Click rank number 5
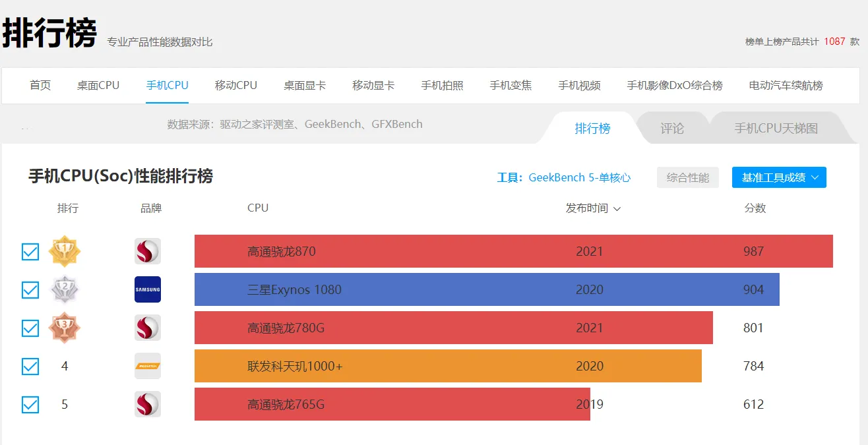 pos(65,404)
